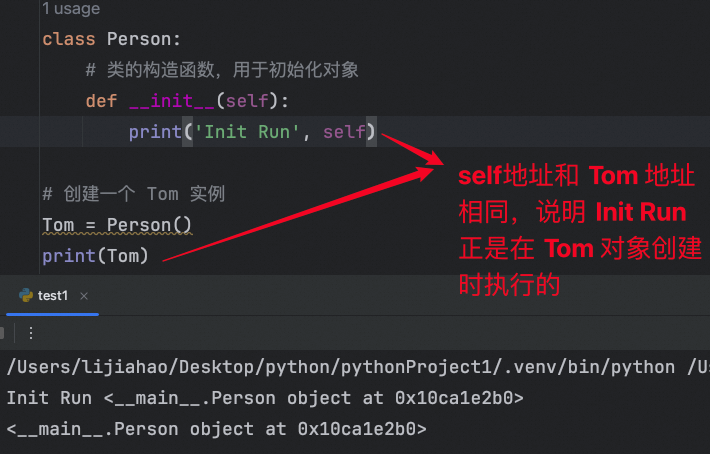Click the Python icon on the test1 tab
Screen dimensions: 710x454
(x=26, y=295)
